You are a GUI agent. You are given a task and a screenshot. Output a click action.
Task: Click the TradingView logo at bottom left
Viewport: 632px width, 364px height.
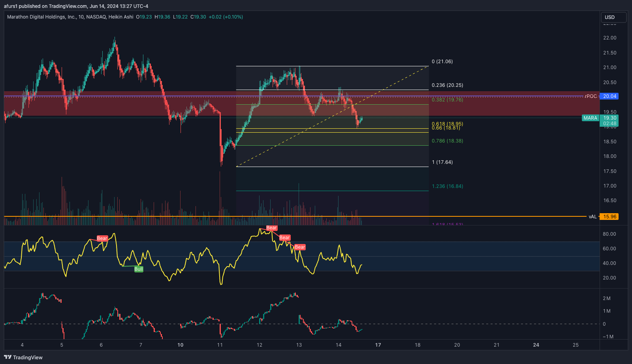23,357
